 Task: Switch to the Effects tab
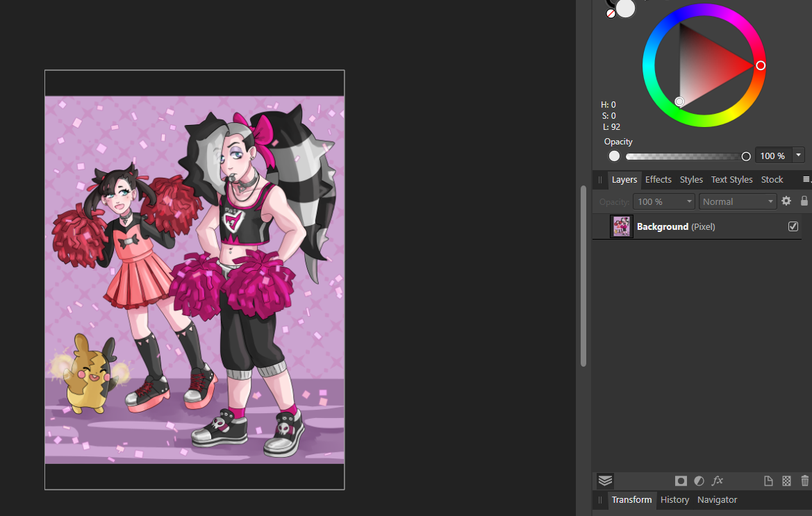point(658,180)
